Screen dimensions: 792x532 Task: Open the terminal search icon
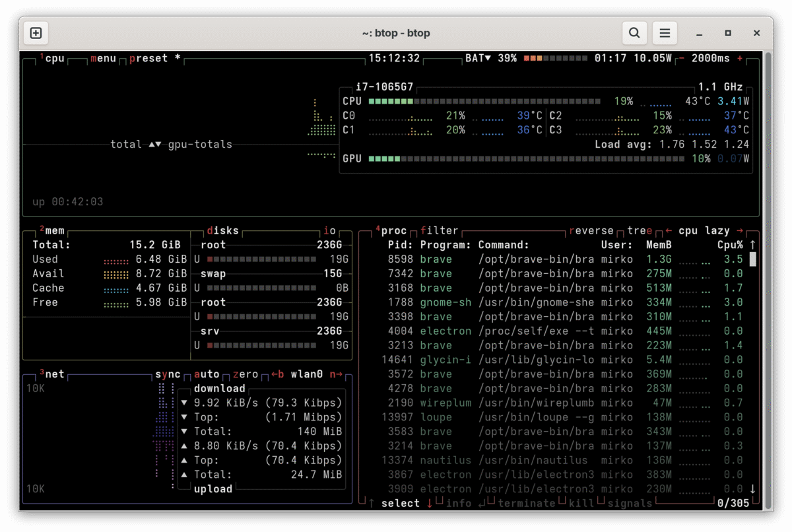[x=634, y=33]
